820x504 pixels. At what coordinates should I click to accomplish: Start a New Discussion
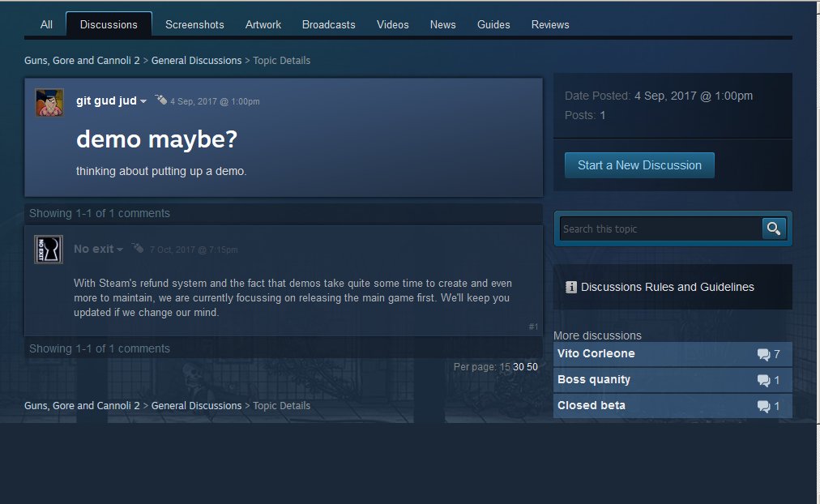pyautogui.click(x=639, y=165)
